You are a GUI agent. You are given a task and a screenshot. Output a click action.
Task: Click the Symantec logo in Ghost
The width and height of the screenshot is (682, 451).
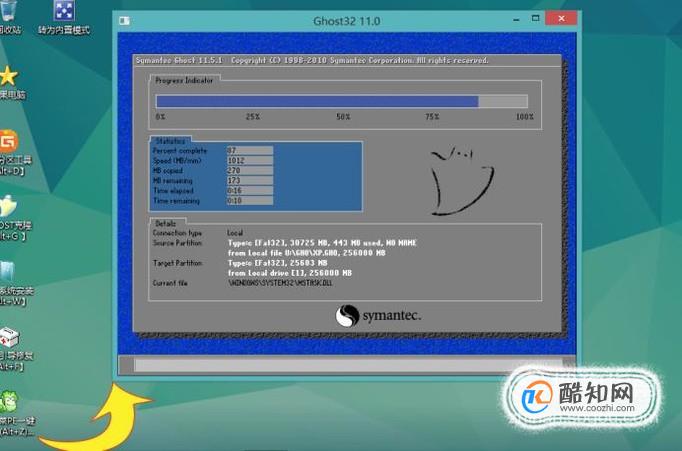[378, 315]
